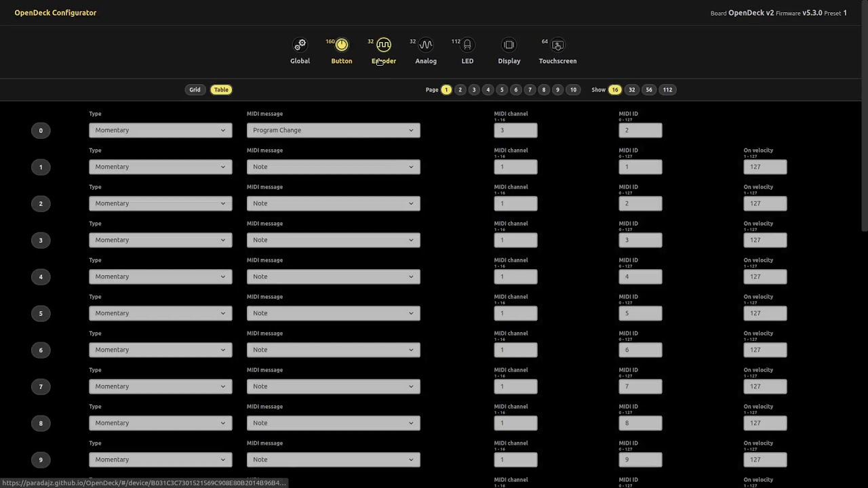Go to page 2
The width and height of the screenshot is (868, 488).
(460, 89)
